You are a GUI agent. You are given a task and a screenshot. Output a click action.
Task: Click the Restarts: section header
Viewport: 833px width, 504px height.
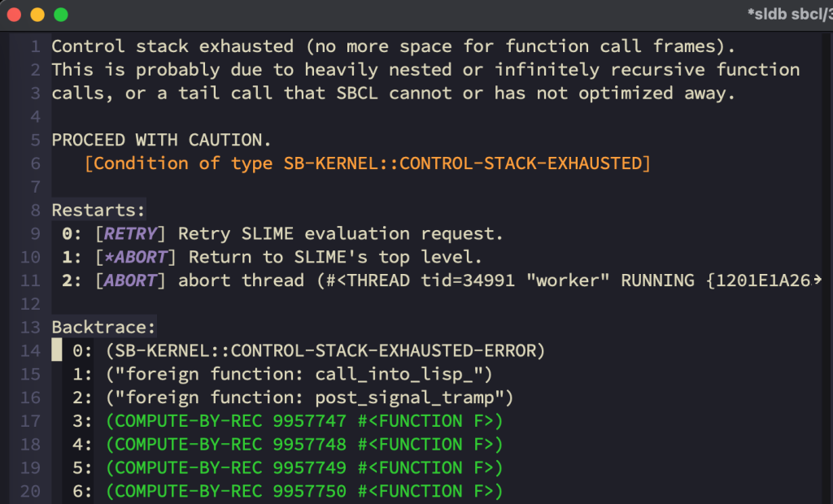tap(98, 211)
